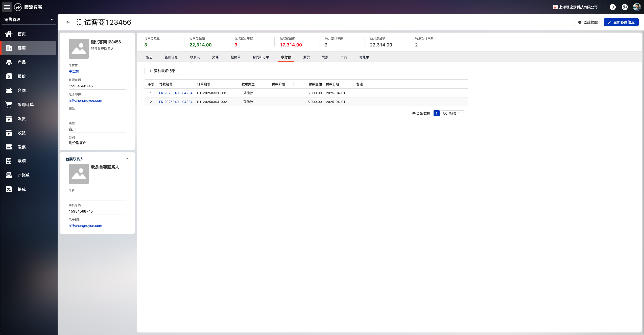Viewport: 644px width, 335px height.
Task: Click the customer placeholder image thumbnail
Action: tap(79, 49)
